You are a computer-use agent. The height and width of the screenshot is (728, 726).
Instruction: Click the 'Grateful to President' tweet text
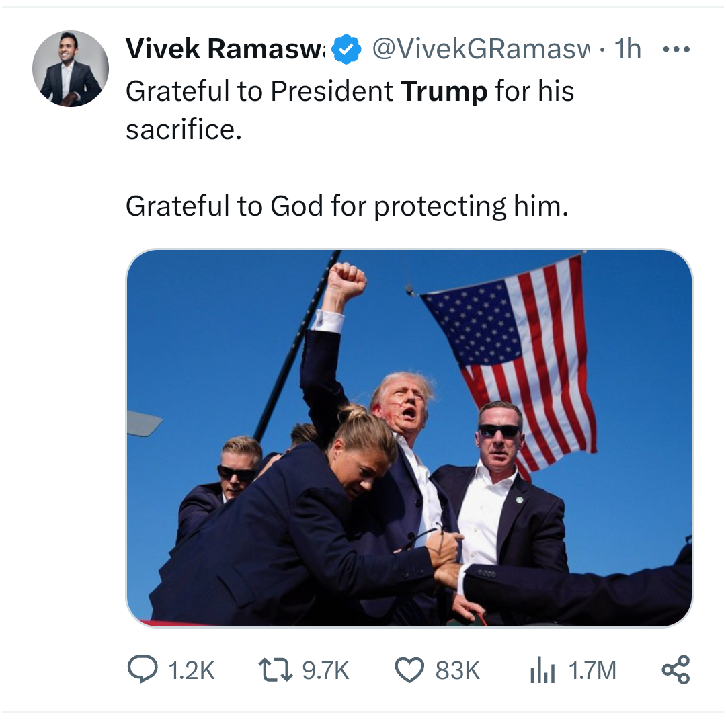[x=259, y=91]
